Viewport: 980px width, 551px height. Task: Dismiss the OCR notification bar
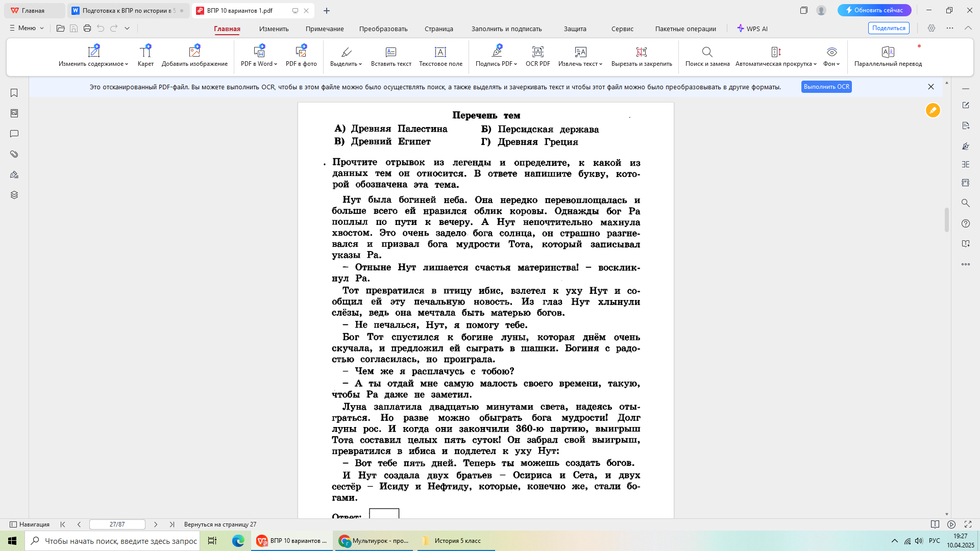(931, 87)
